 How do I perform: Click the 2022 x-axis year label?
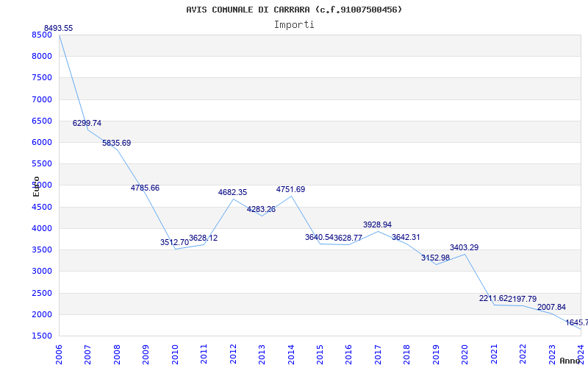click(523, 354)
